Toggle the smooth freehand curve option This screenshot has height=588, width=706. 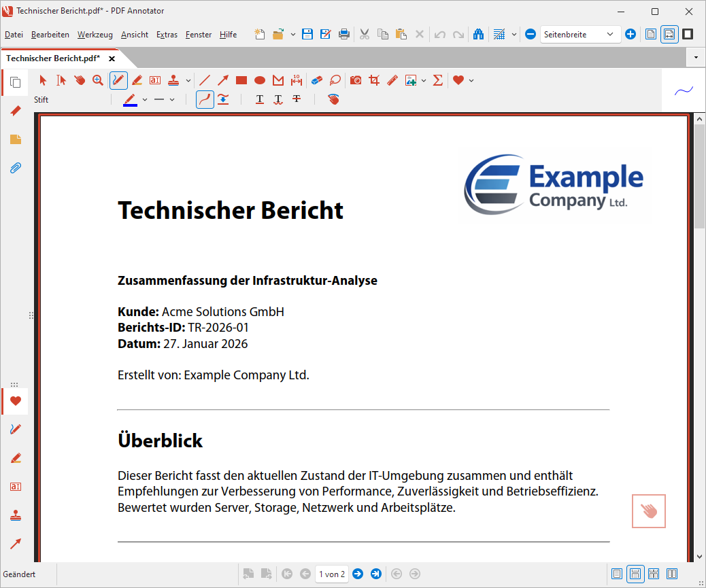[x=205, y=99]
